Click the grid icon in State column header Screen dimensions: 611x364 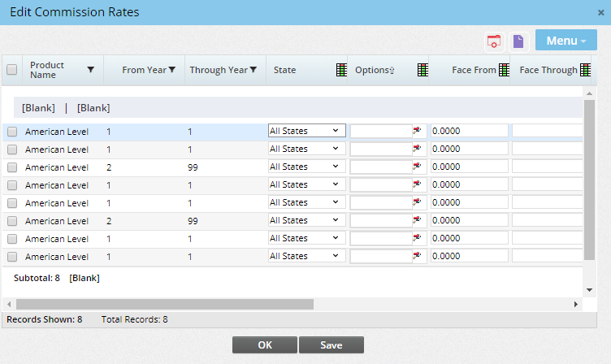[342, 71]
